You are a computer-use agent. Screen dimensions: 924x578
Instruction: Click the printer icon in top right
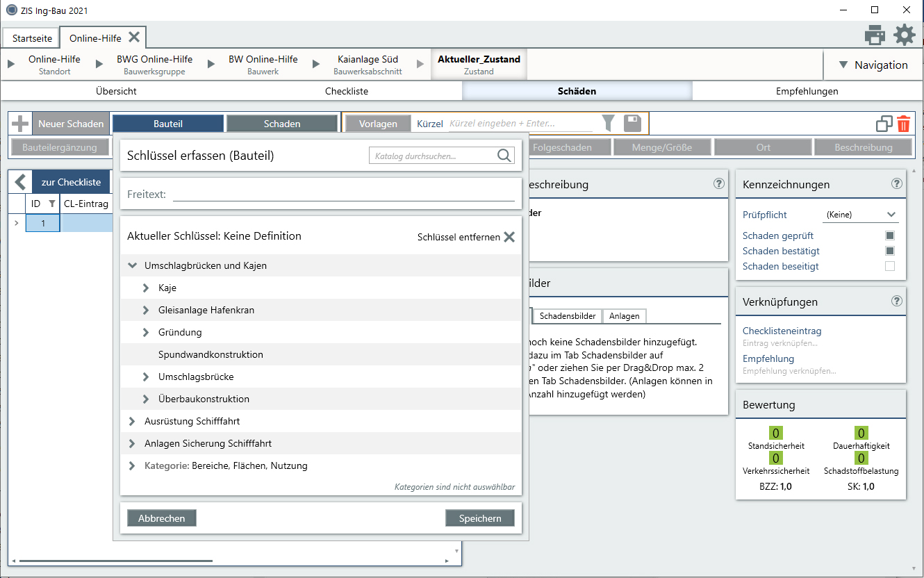click(x=874, y=35)
